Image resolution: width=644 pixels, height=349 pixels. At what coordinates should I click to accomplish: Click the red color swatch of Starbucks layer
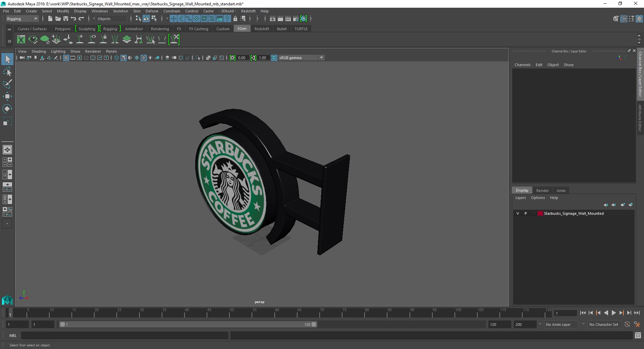540,213
